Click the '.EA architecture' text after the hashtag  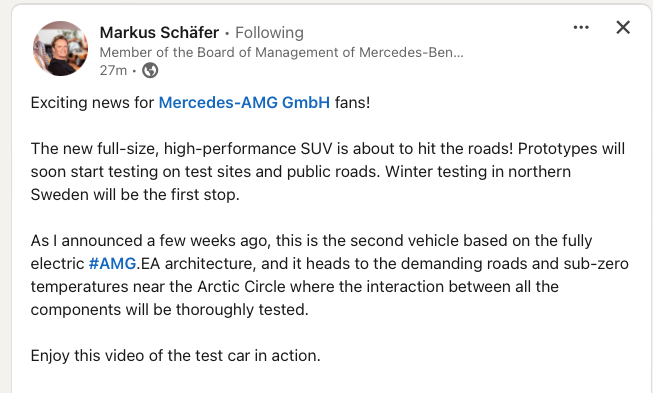click(197, 264)
